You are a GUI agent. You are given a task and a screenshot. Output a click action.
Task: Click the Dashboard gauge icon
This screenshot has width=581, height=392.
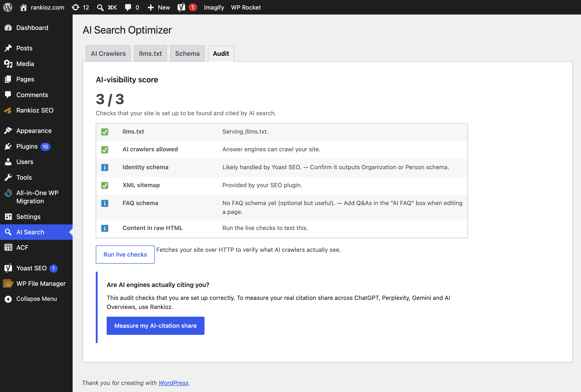8,28
